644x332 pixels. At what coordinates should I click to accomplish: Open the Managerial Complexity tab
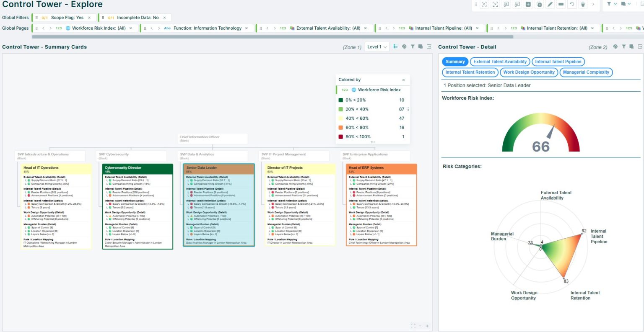586,72
